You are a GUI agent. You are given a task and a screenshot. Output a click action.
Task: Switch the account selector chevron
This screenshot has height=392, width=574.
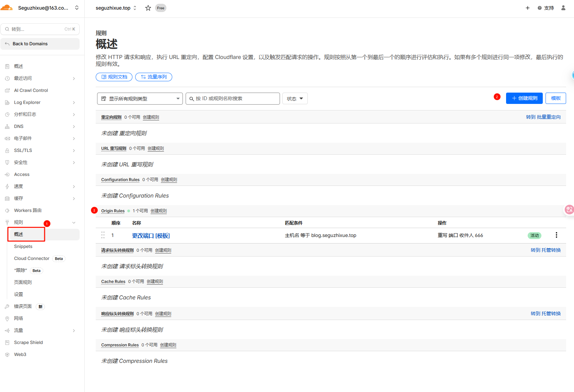(x=77, y=8)
